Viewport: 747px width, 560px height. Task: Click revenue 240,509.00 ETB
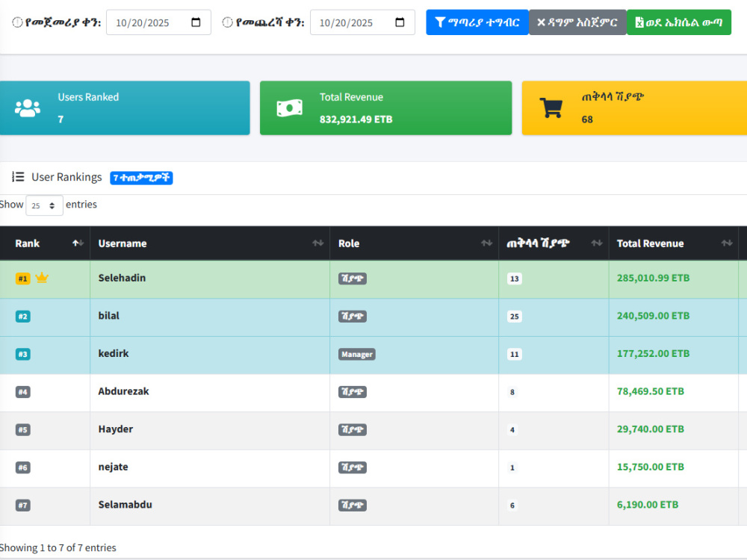[653, 316]
